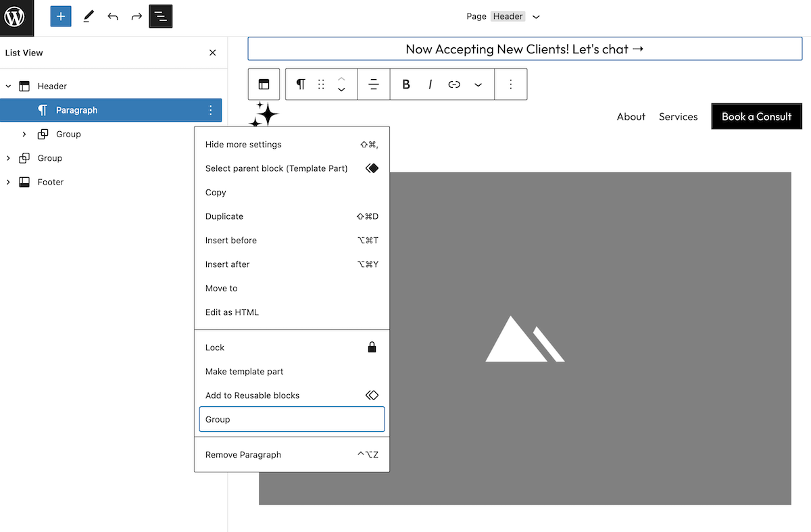The height and width of the screenshot is (532, 811).
Task: Click the WordPress logo icon
Action: [14, 16]
